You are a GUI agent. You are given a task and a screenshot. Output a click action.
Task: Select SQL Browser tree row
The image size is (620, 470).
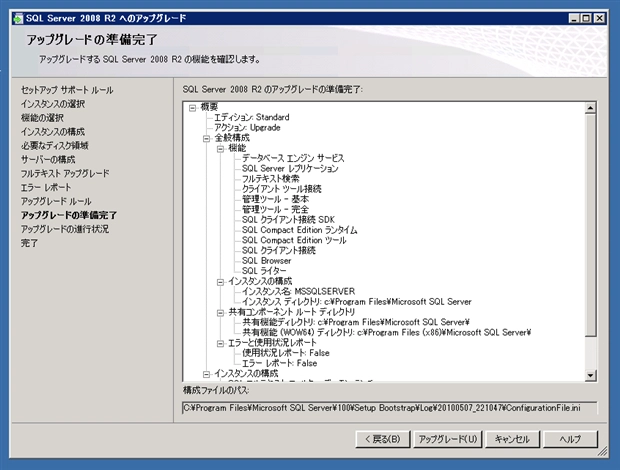(267, 261)
